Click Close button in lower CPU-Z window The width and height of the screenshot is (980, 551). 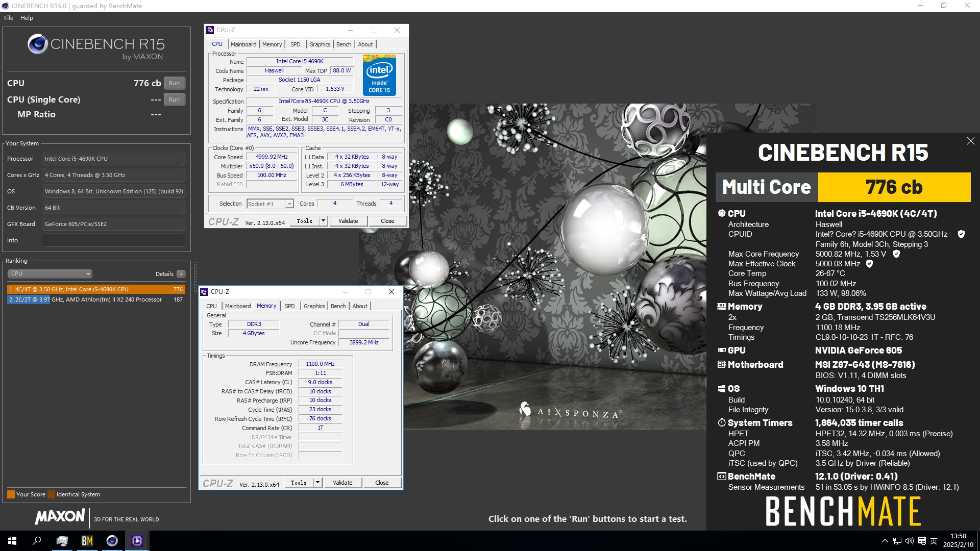tap(382, 483)
